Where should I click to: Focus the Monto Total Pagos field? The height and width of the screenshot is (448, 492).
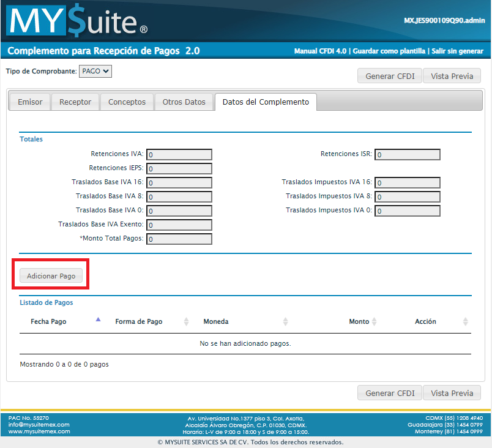179,239
